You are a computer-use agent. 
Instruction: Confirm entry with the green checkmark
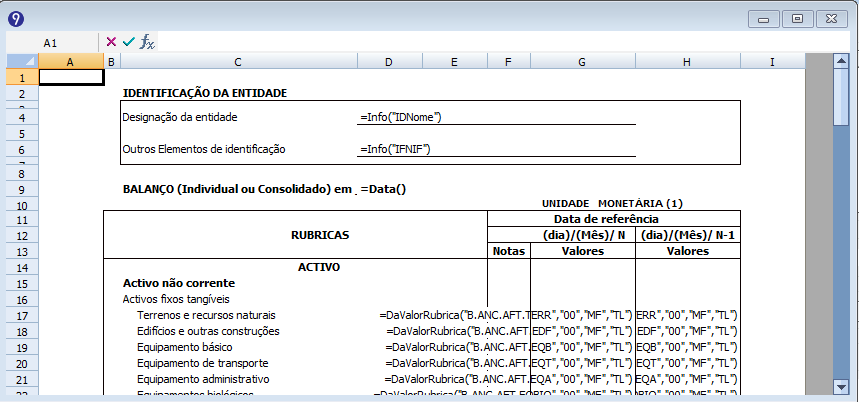point(128,42)
